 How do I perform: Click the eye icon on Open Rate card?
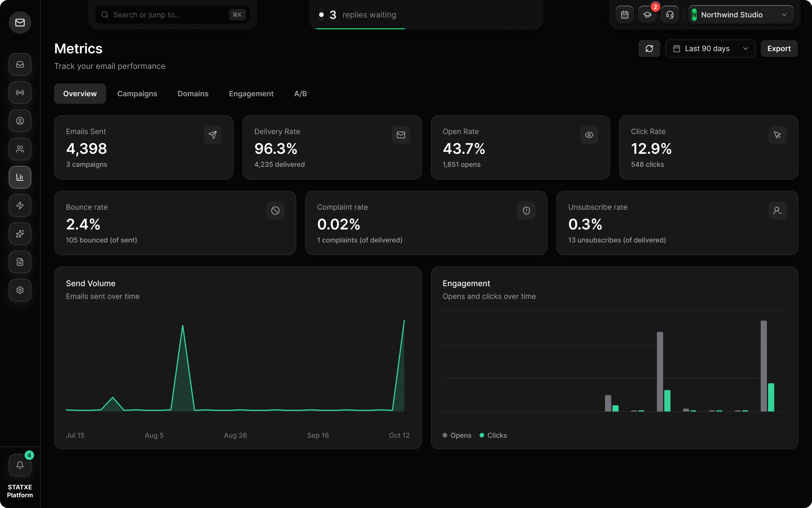coord(589,135)
